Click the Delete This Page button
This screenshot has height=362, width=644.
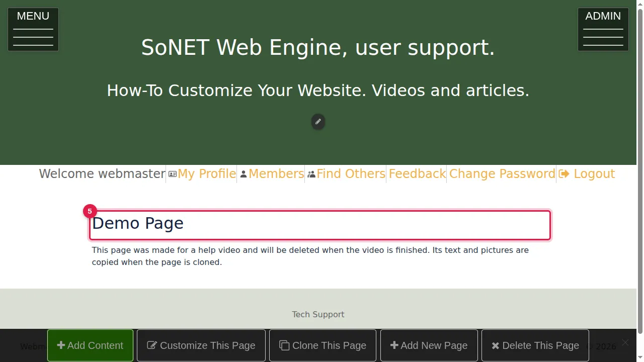click(x=535, y=345)
